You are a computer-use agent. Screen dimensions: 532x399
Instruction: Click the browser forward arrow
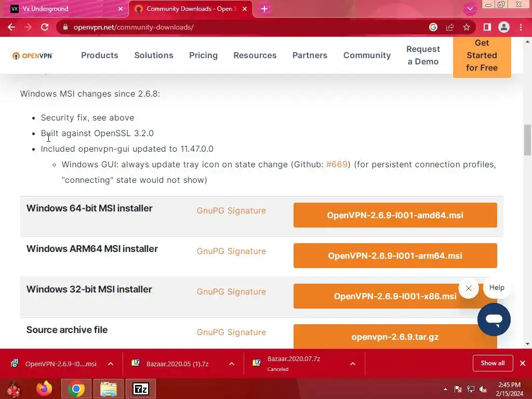tap(28, 27)
